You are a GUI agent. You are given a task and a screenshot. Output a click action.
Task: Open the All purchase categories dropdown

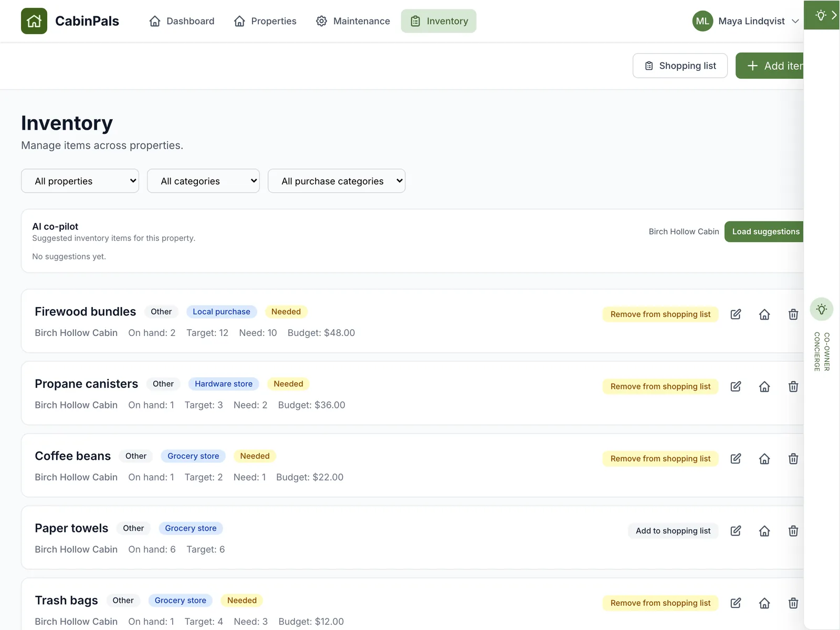click(x=337, y=181)
